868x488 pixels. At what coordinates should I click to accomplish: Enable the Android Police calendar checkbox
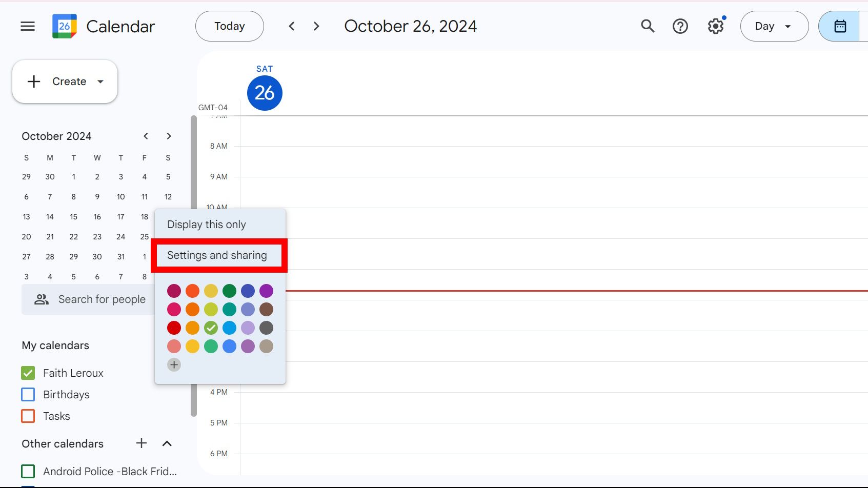coord(28,472)
